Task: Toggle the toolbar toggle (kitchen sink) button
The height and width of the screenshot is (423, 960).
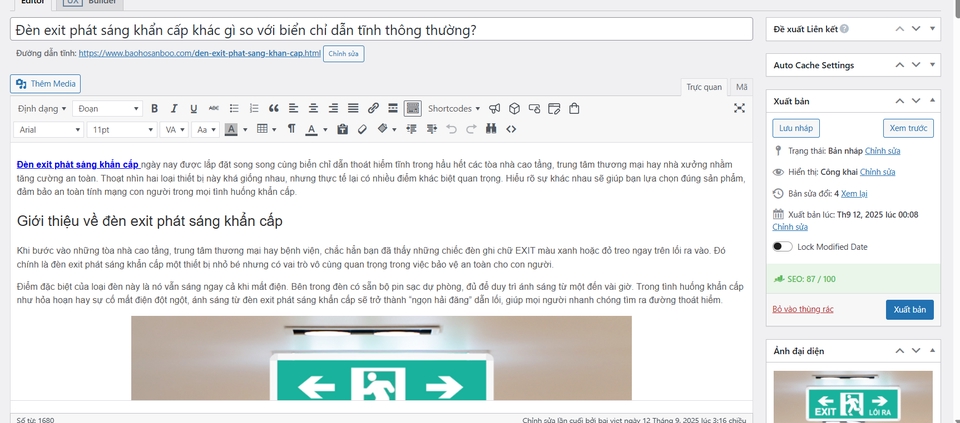Action: pyautogui.click(x=412, y=108)
